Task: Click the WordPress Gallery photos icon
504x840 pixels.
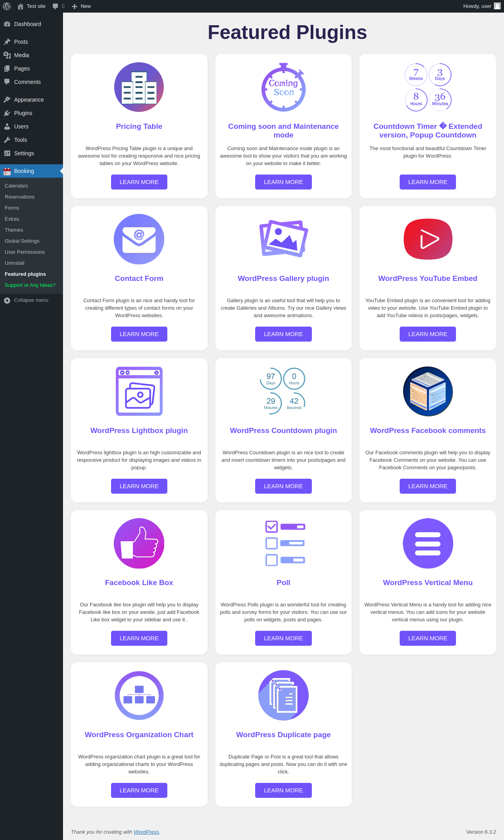Action: point(283,239)
